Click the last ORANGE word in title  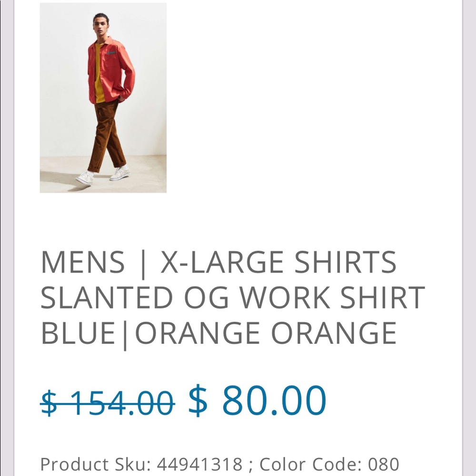(334, 333)
